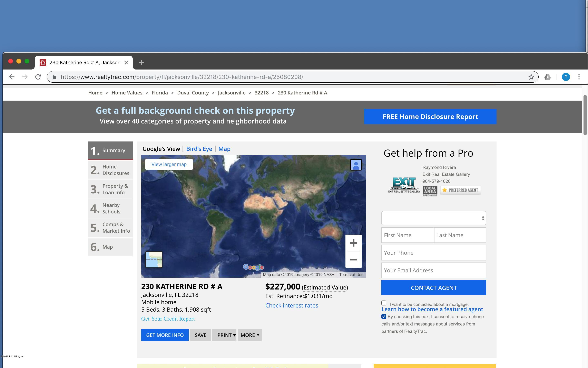Open the inquiry type dropdown
The height and width of the screenshot is (368, 588).
coord(434,218)
